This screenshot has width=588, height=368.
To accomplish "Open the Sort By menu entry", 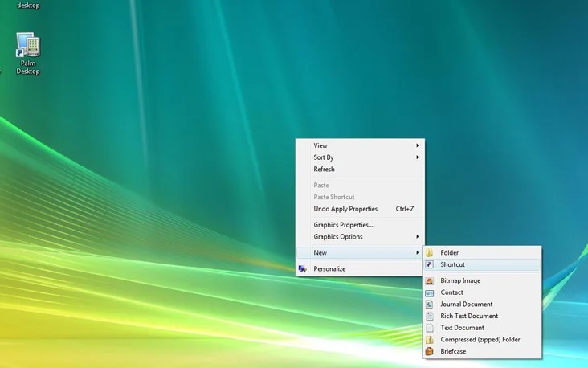I will 360,157.
